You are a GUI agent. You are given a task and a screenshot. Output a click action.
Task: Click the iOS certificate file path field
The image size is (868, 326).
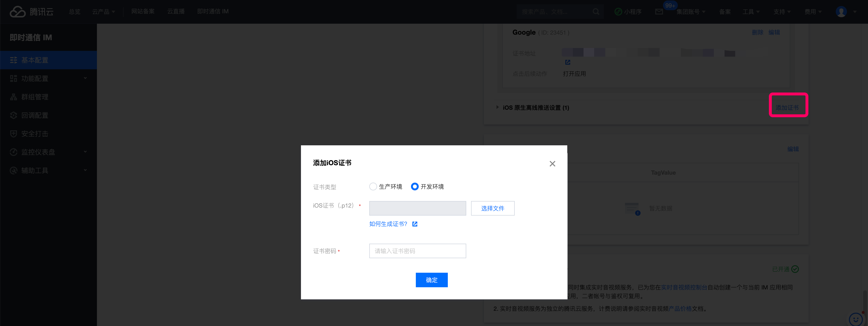[x=418, y=209]
